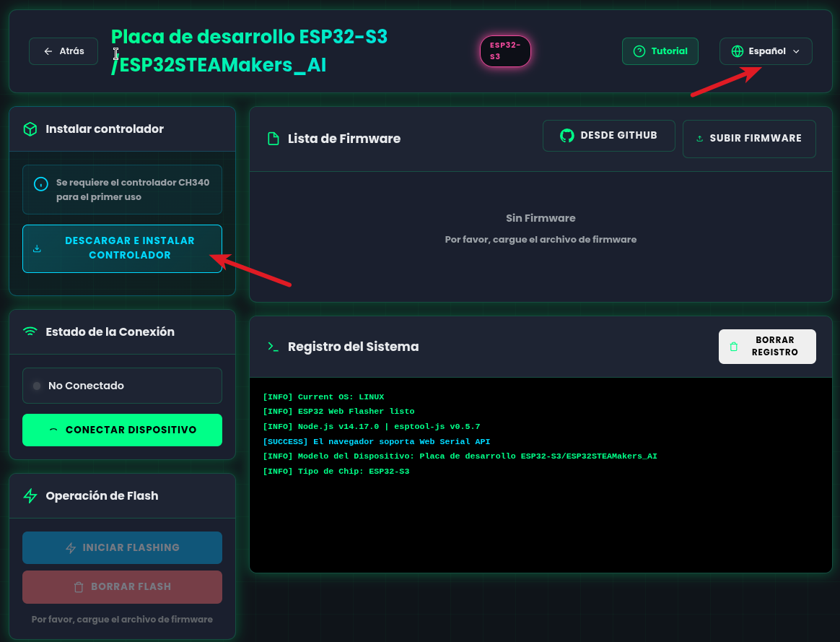
Task: Click the info icon in CH340 notice
Action: point(41,183)
